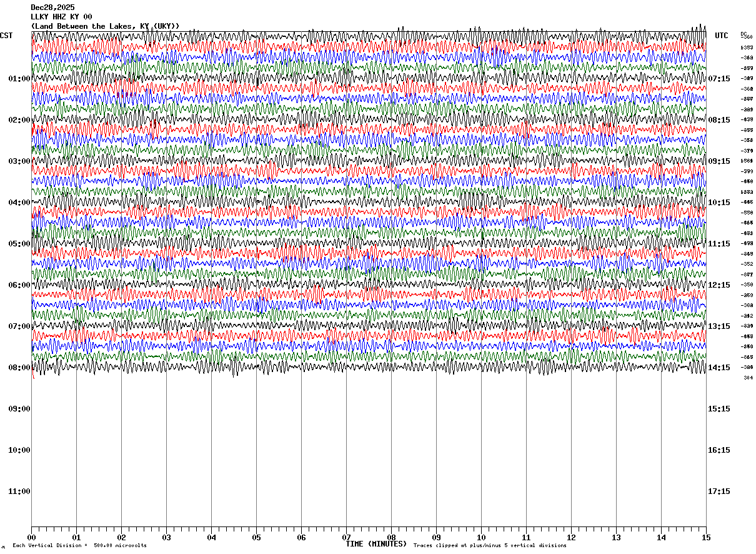Select the 11:00 CST row label
The image size is (756, 554).
(x=19, y=491)
